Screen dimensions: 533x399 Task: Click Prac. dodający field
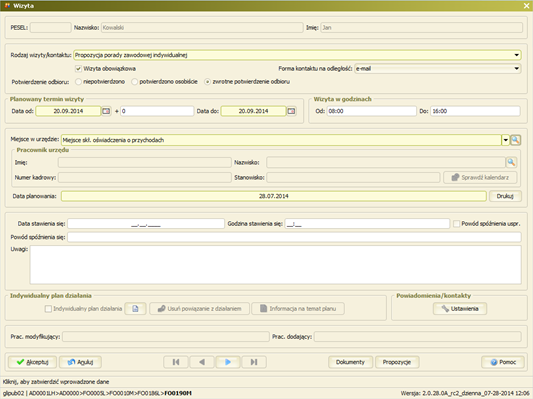click(418, 337)
